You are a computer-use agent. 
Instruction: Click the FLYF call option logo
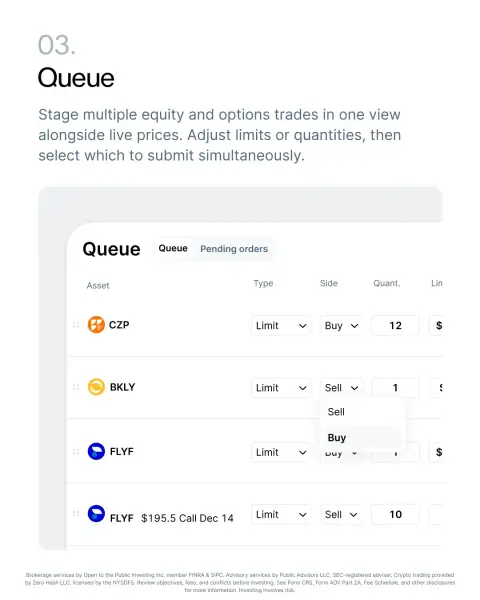(96, 514)
